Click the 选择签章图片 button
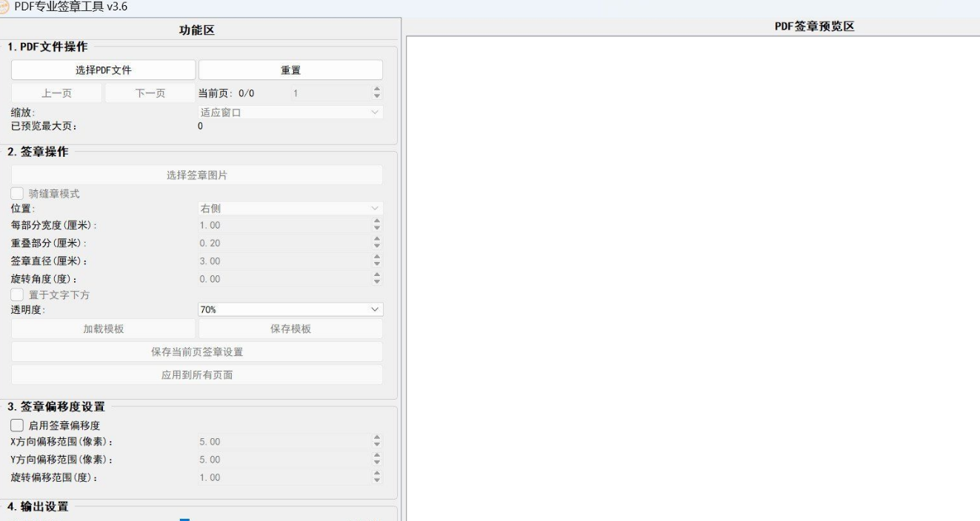Viewport: 980px width, 521px height. pyautogui.click(x=196, y=175)
